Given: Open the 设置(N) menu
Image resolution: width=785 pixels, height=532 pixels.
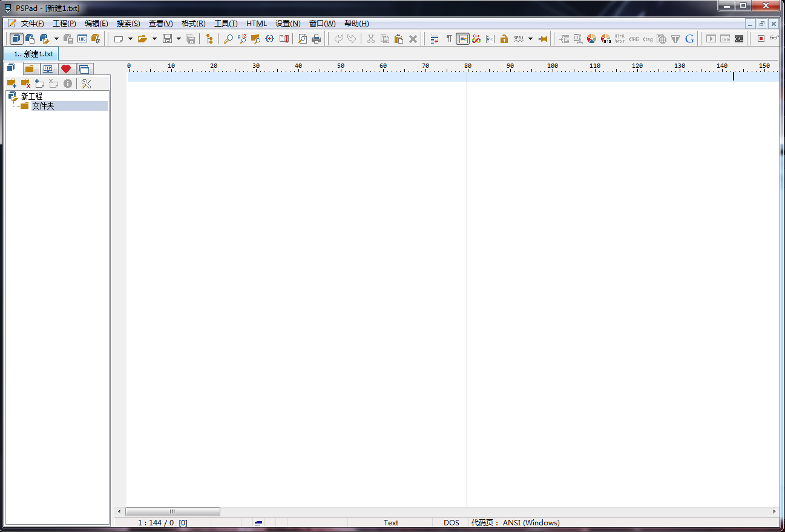Looking at the screenshot, I should [x=287, y=24].
